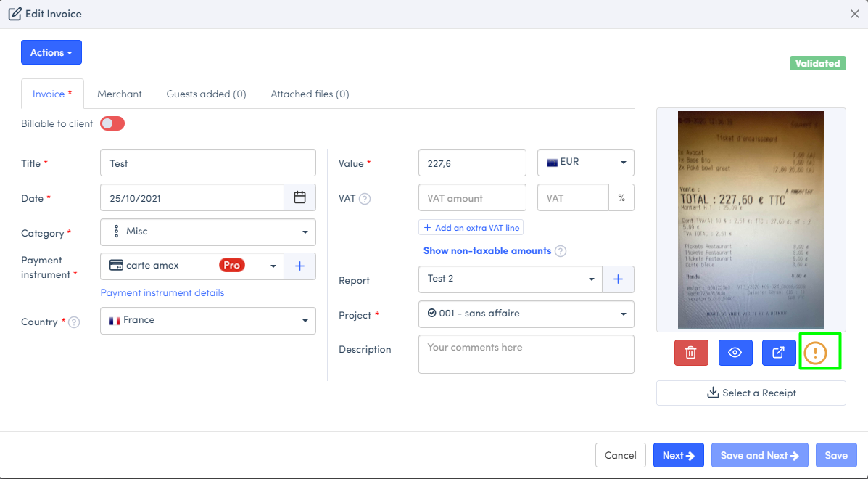Click the Description comments text field
Image resolution: width=868 pixels, height=479 pixels.
[526, 354]
